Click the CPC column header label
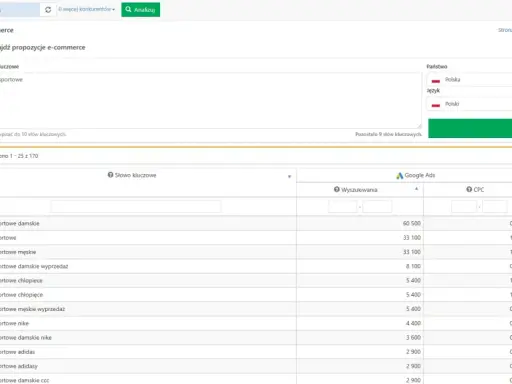The image size is (512, 384). tap(479, 189)
